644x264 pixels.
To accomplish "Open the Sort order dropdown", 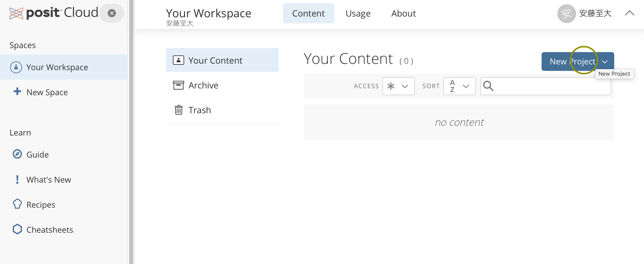I will (459, 86).
